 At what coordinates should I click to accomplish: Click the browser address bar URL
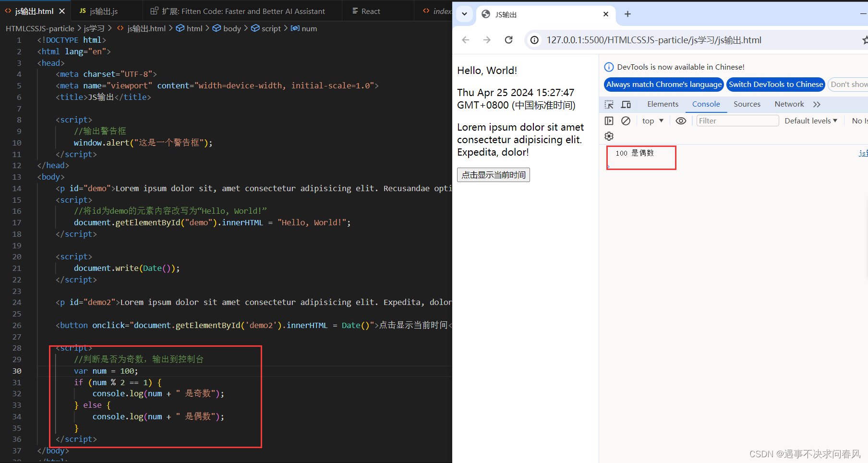point(654,40)
